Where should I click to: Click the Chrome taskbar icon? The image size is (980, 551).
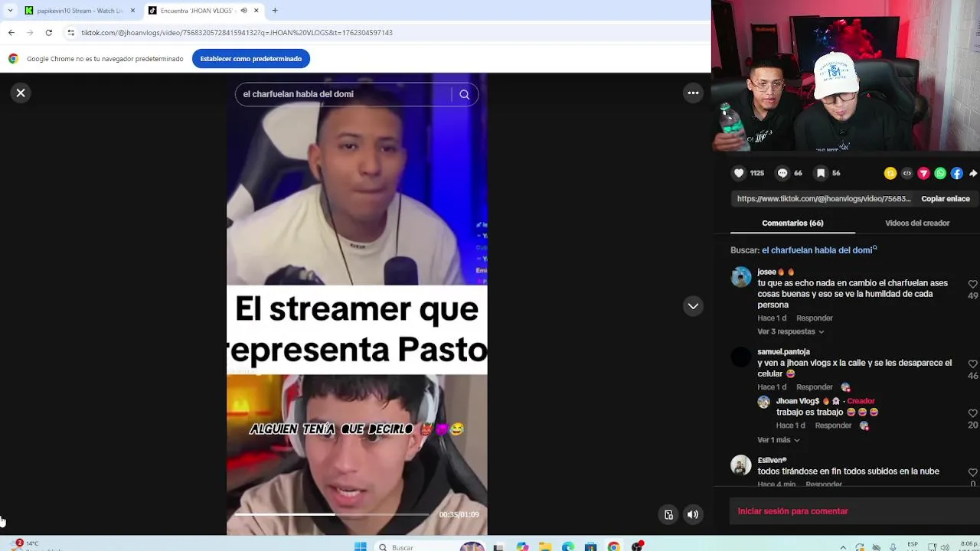(613, 546)
